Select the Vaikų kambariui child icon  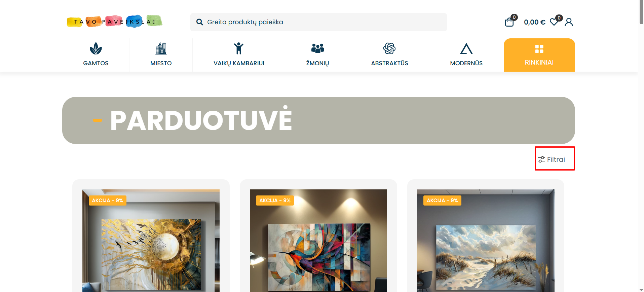(239, 48)
